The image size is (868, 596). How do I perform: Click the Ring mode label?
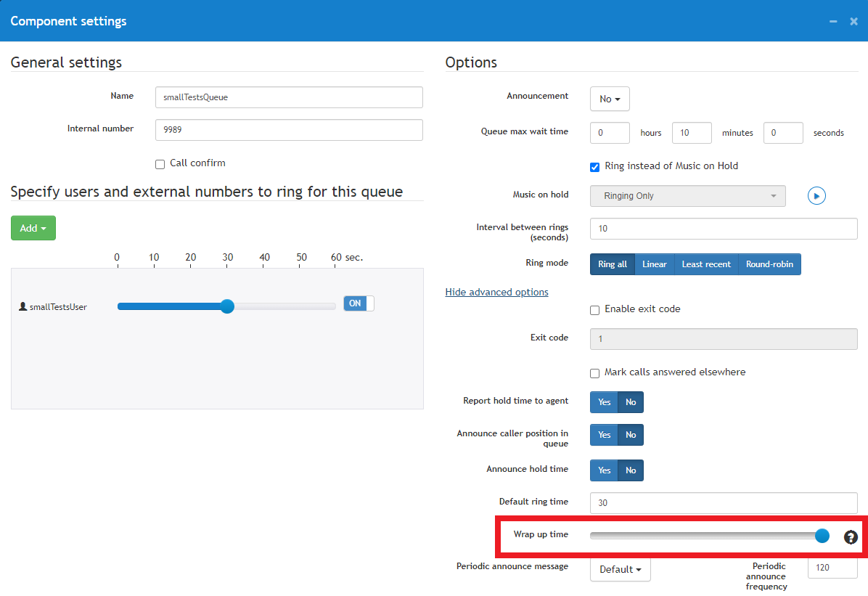tap(546, 263)
